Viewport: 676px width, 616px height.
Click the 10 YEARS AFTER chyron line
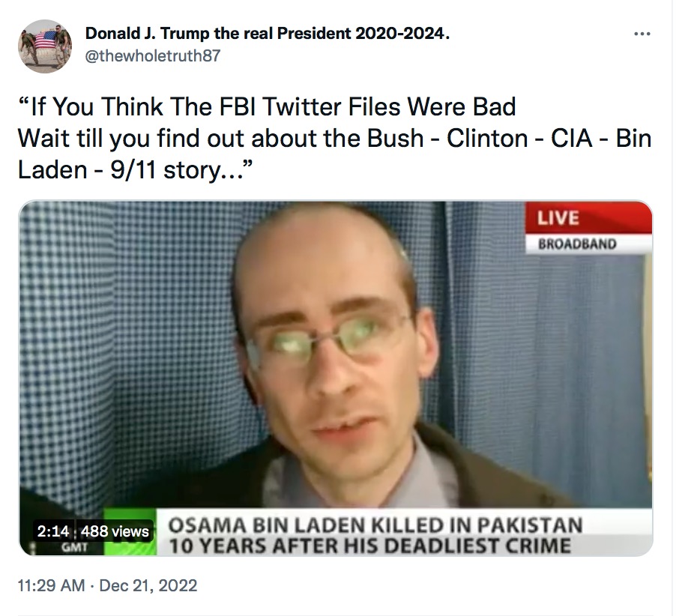click(370, 546)
